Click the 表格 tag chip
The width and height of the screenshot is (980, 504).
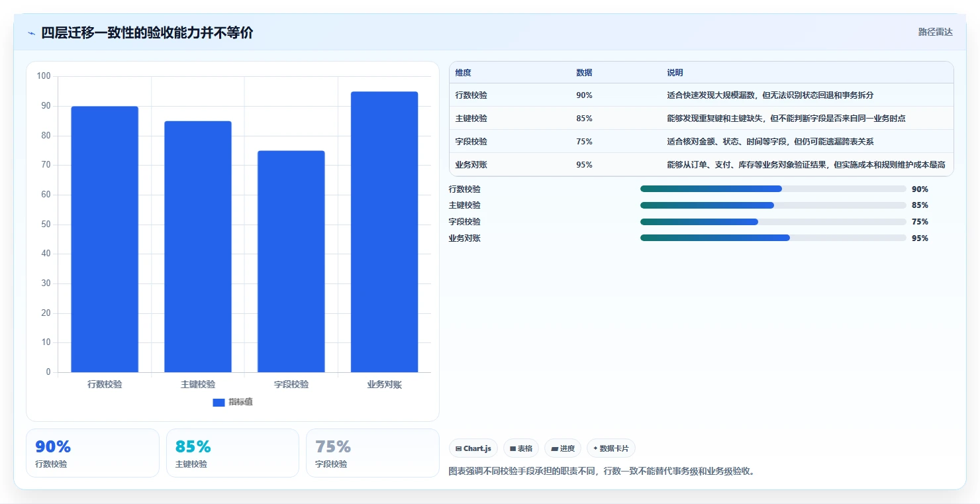click(521, 448)
